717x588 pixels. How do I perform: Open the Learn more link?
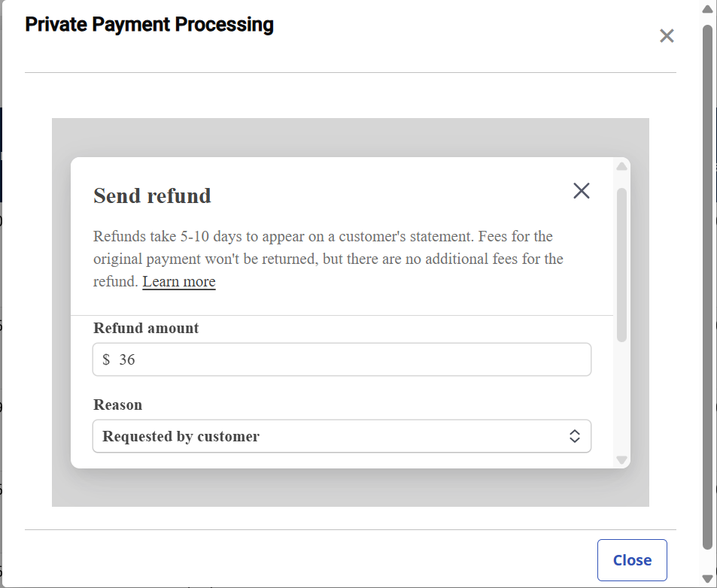(x=179, y=282)
